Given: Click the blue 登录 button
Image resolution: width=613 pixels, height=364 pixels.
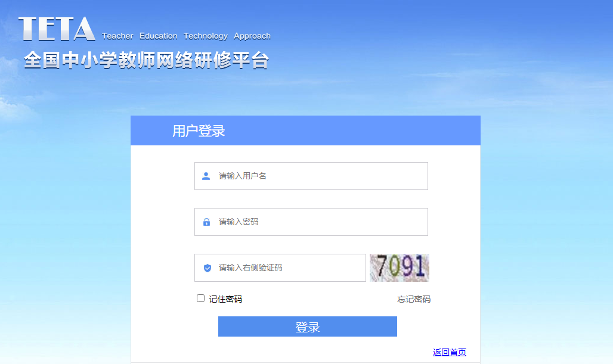Looking at the screenshot, I should (308, 326).
